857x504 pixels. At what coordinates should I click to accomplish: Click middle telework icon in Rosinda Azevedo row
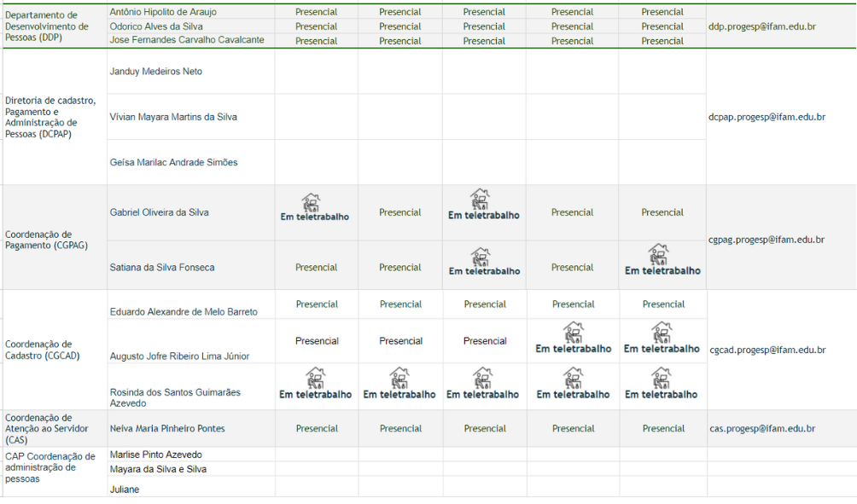coord(482,378)
